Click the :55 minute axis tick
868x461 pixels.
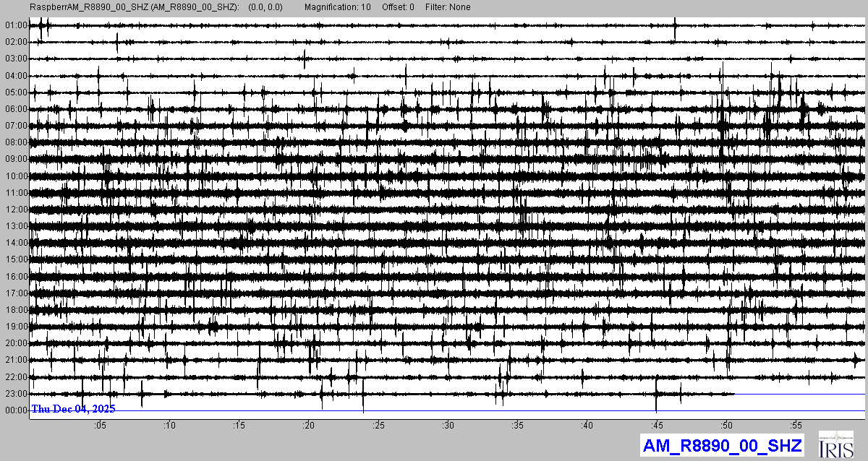click(796, 425)
